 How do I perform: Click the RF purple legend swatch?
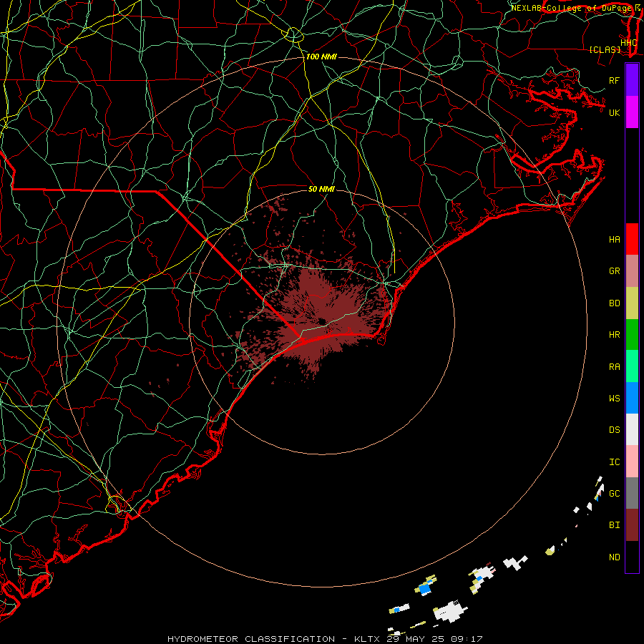[632, 80]
